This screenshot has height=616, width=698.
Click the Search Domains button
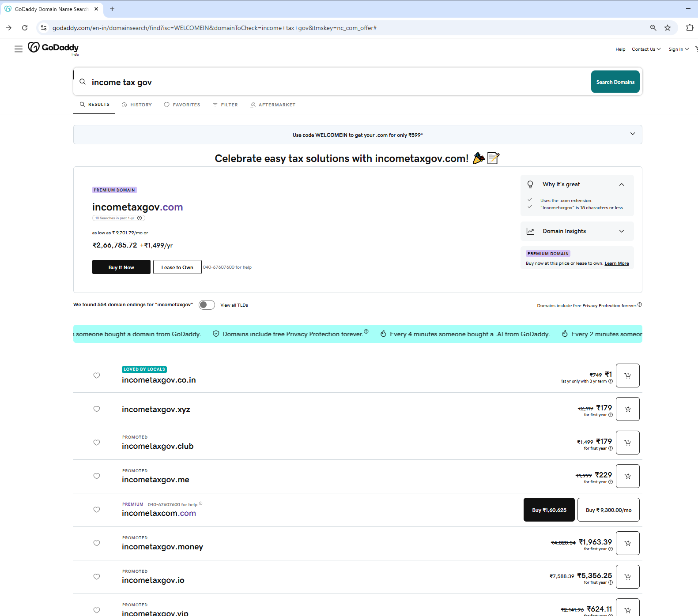tap(615, 82)
